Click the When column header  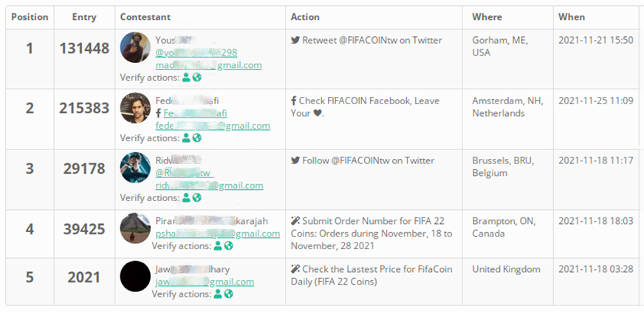point(572,17)
